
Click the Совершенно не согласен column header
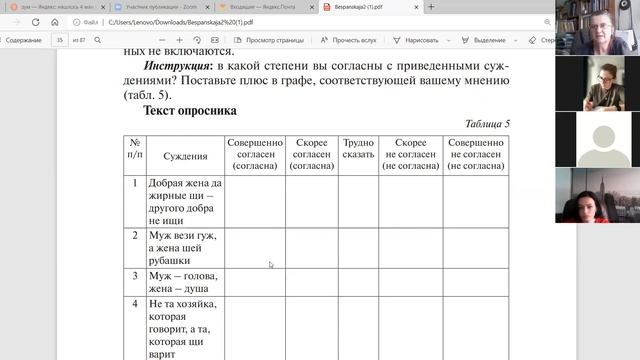click(476, 154)
